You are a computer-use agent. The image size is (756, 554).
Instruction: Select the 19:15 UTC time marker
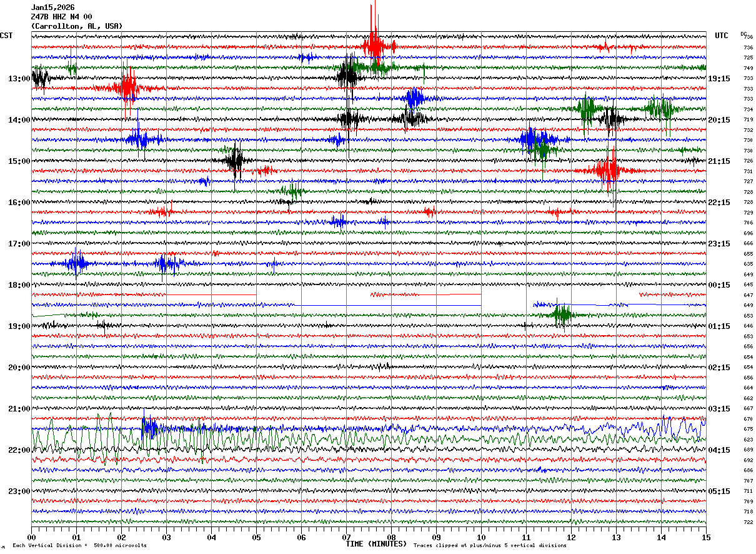(x=719, y=79)
